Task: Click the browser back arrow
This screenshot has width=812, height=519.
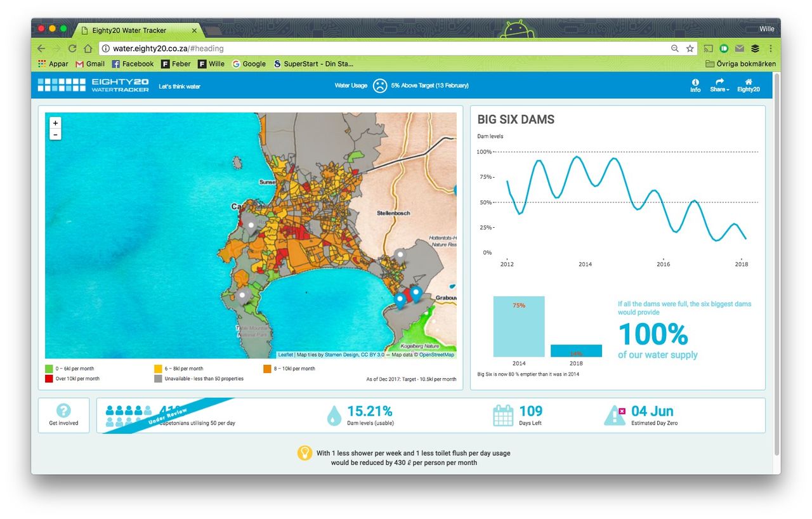Action: [x=41, y=48]
